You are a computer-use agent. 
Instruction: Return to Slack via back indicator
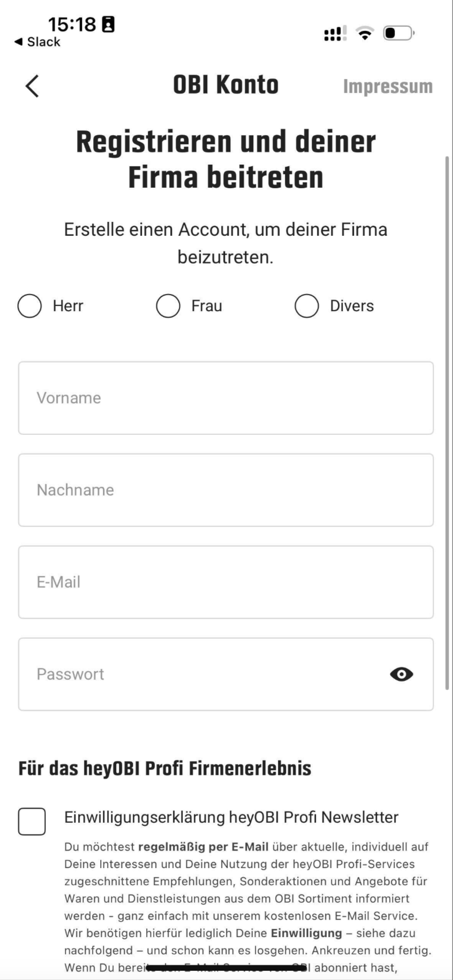(37, 42)
